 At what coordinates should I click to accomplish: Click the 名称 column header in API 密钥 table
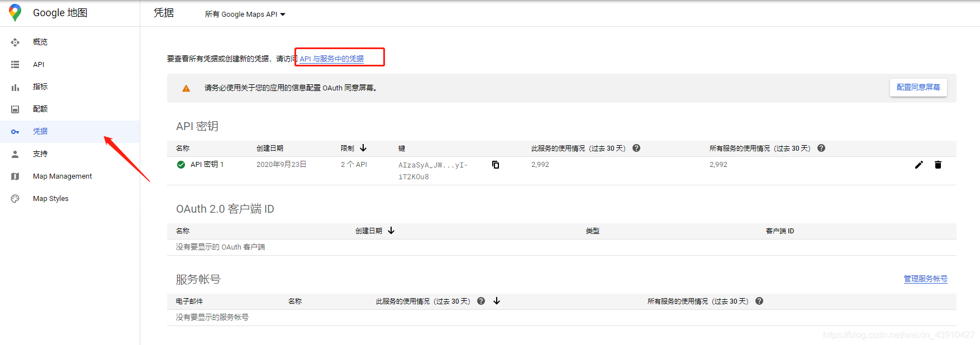(183, 148)
